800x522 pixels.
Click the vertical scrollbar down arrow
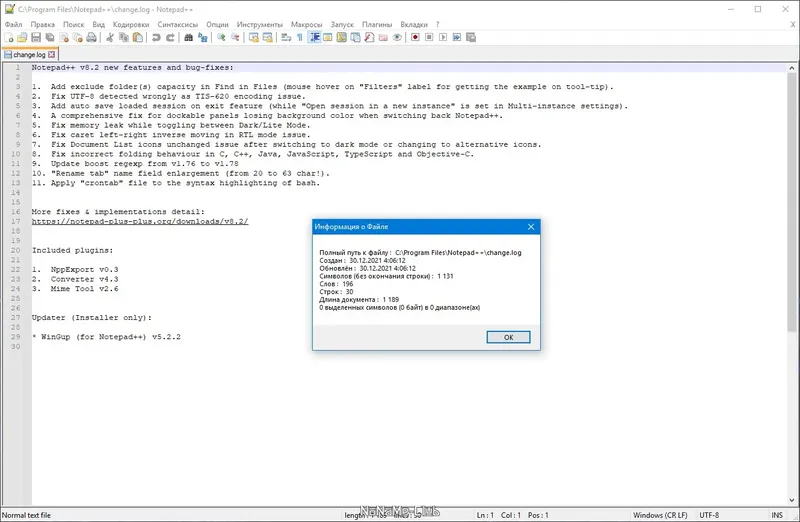tap(792, 501)
